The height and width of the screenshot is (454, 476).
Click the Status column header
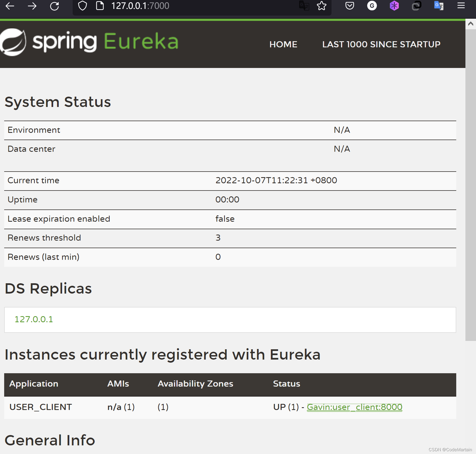click(287, 384)
